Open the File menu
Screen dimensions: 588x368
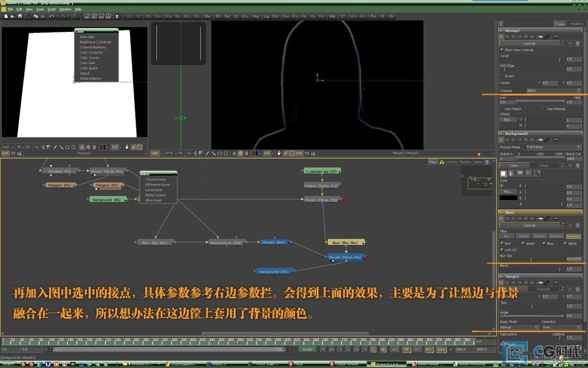coord(11,9)
